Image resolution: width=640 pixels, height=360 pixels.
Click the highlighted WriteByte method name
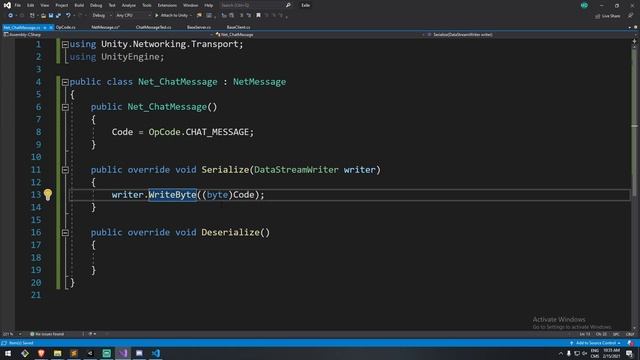pyautogui.click(x=172, y=195)
